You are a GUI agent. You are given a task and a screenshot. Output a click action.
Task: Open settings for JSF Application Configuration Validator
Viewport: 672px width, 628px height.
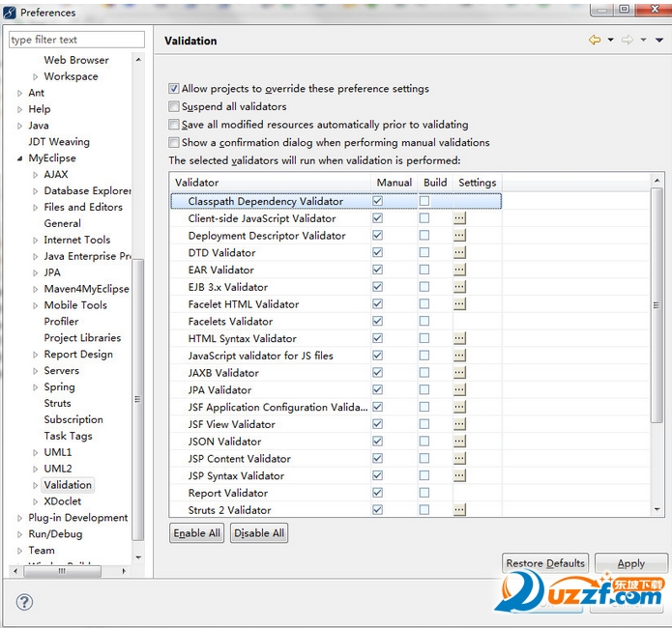pos(459,407)
